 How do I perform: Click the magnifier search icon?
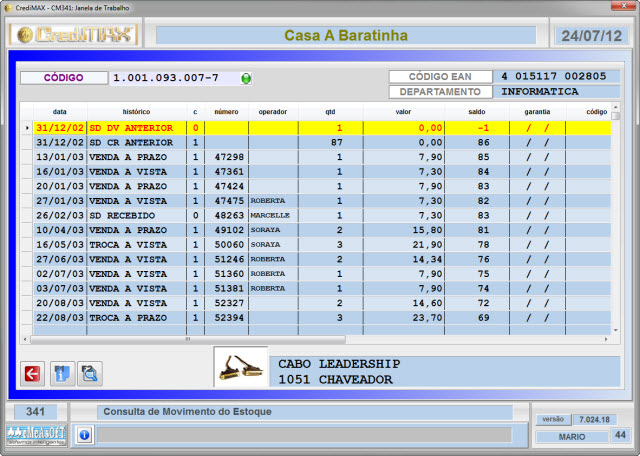pyautogui.click(x=90, y=374)
